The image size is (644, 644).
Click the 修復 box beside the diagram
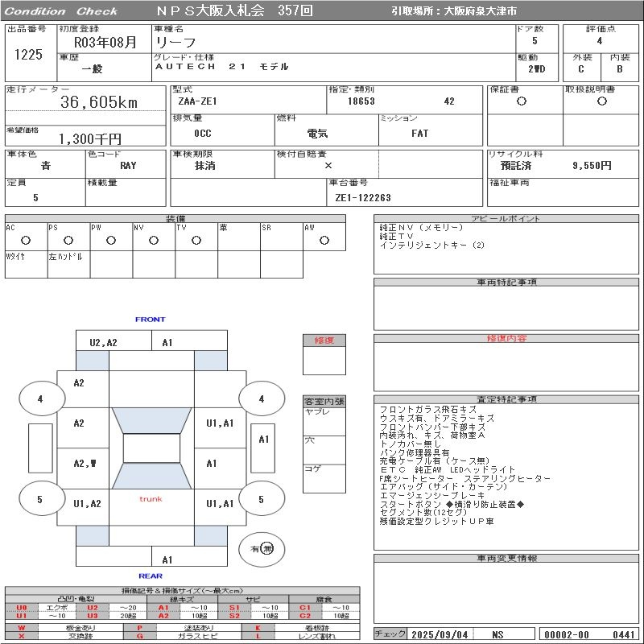click(x=324, y=341)
